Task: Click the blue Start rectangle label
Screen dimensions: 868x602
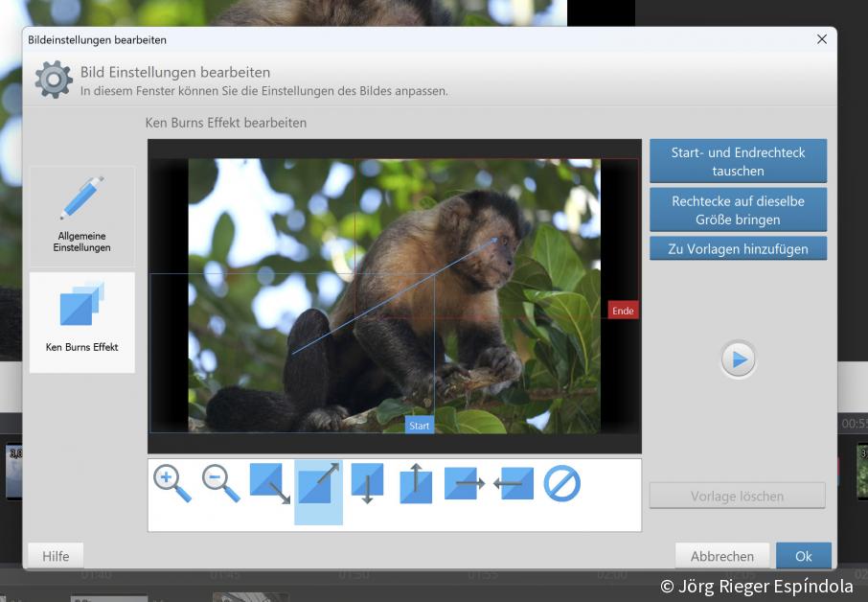Action: coord(420,425)
